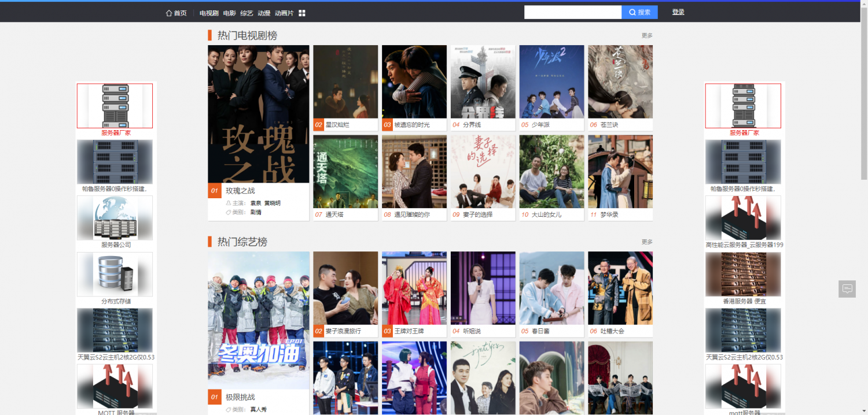Open 更多 beside 热门电视剧榜

647,36
